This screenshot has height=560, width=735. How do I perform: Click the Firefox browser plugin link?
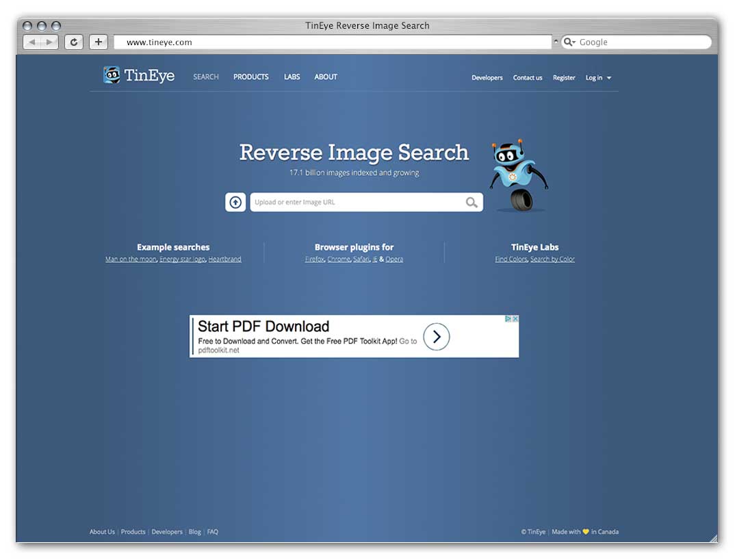[314, 259]
